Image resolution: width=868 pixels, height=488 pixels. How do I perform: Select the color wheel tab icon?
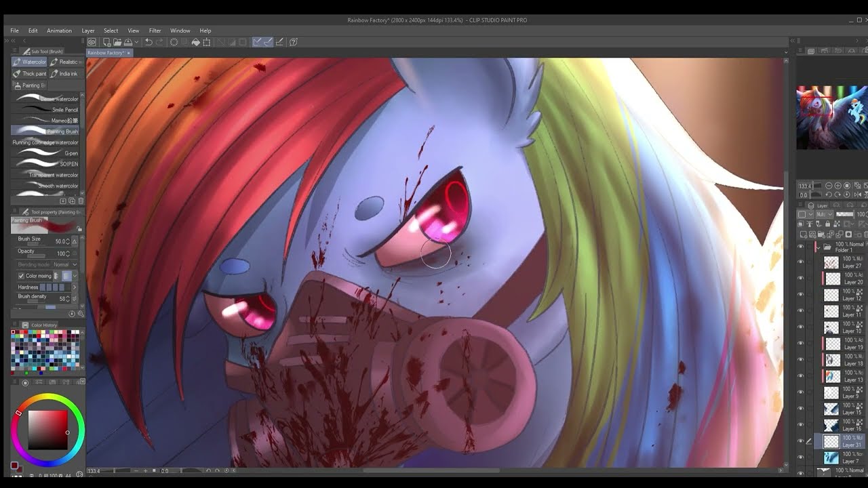click(25, 383)
